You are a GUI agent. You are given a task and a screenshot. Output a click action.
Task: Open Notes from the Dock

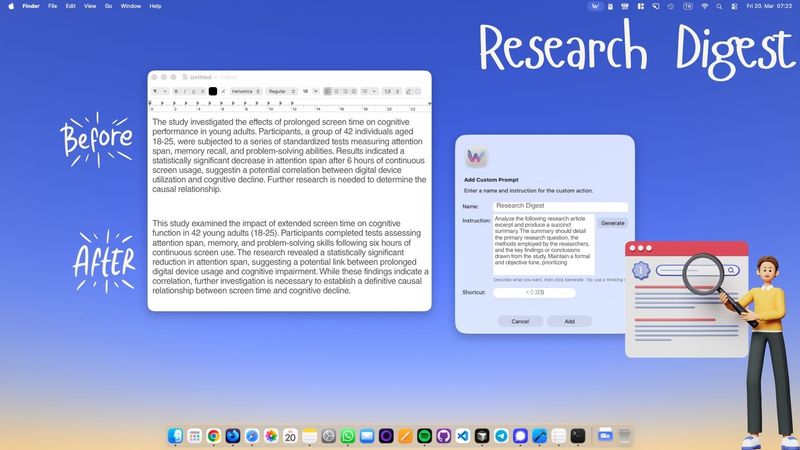pos(309,436)
